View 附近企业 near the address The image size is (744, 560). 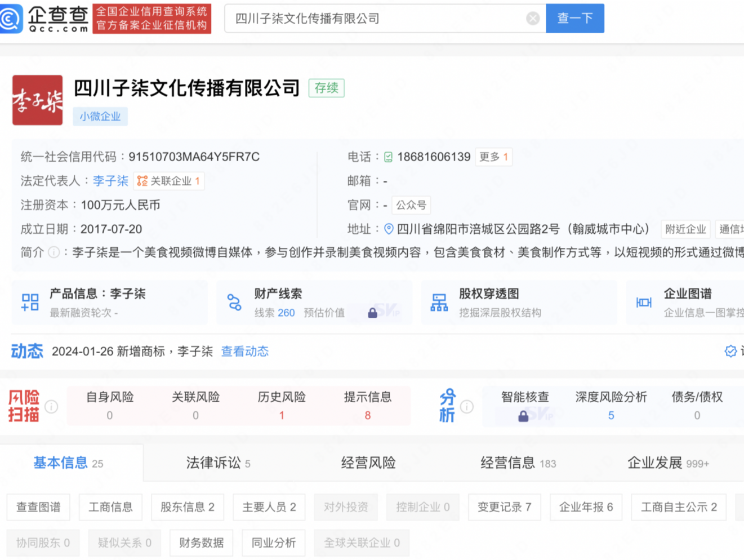(x=685, y=229)
